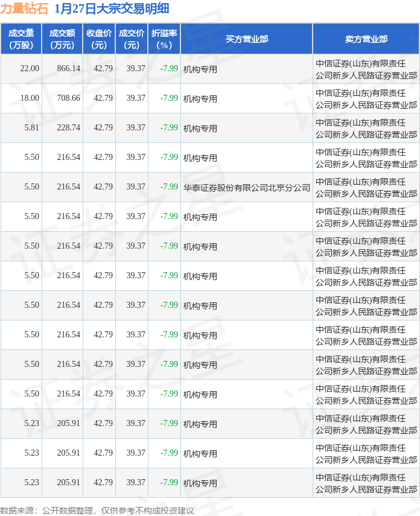Click the 华泰证券股份有限公司北京分公司 buyer cell
This screenshot has height=516, width=420.
[x=247, y=188]
